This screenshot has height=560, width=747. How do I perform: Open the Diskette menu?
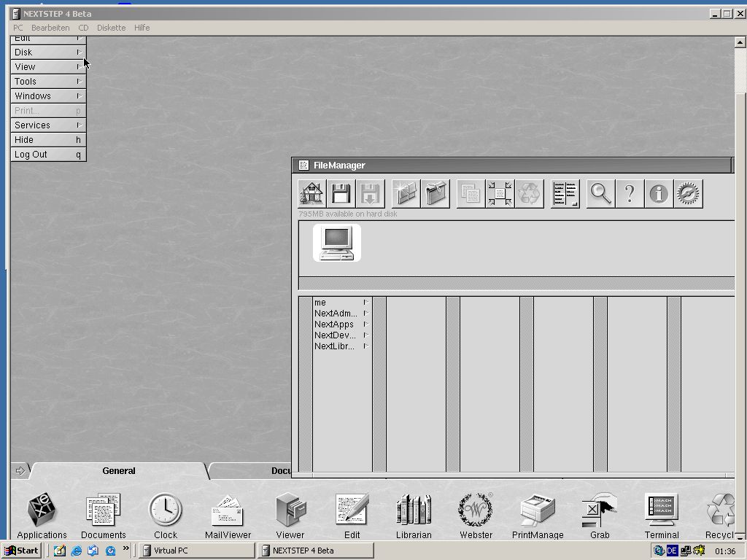click(112, 28)
